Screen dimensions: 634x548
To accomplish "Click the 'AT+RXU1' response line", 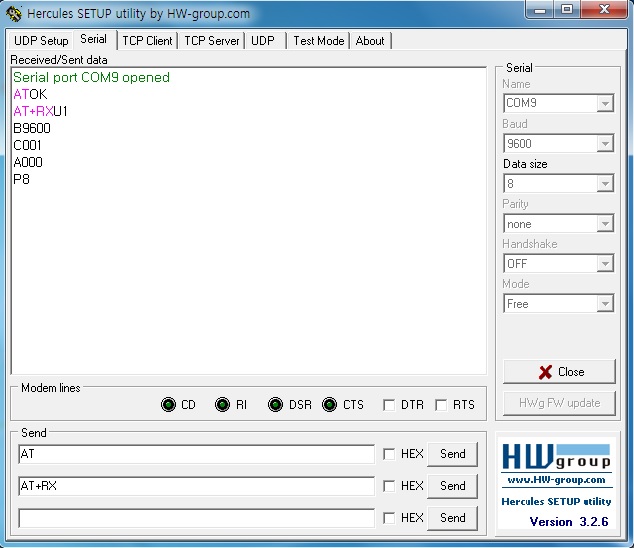I will [x=40, y=111].
